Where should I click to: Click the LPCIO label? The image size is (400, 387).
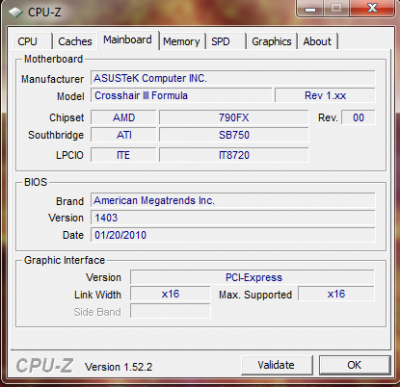[70, 155]
